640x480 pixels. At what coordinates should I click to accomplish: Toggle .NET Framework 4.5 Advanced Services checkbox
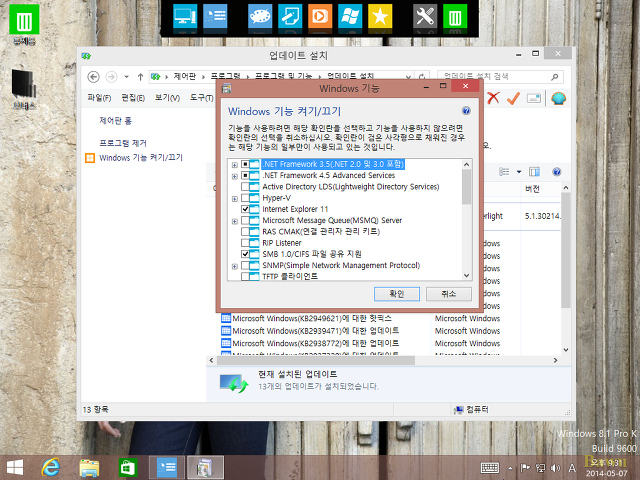click(245, 176)
